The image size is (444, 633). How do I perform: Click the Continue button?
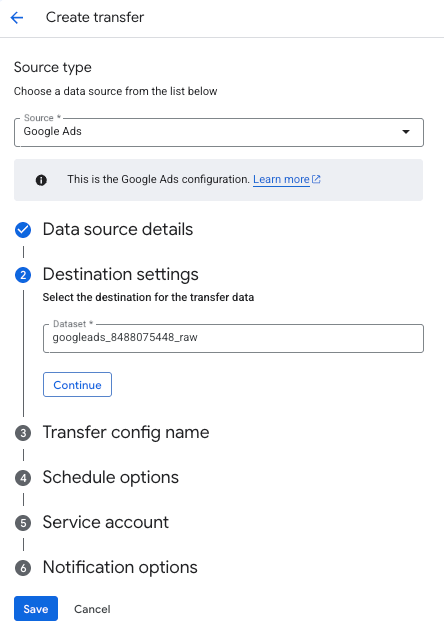(x=77, y=385)
